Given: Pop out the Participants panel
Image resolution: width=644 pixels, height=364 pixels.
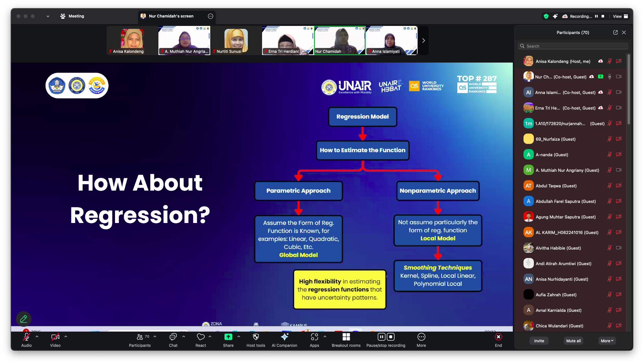Looking at the screenshot, I should coord(615,32).
